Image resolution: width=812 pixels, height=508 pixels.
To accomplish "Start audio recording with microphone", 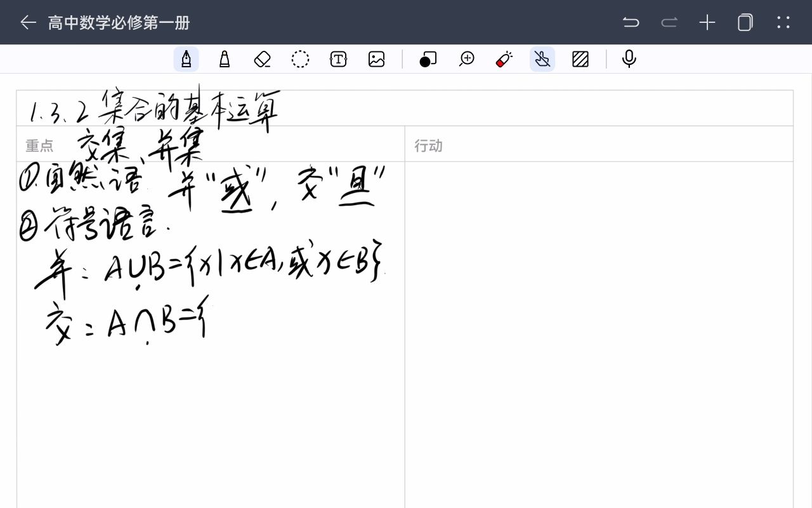I will pyautogui.click(x=629, y=59).
